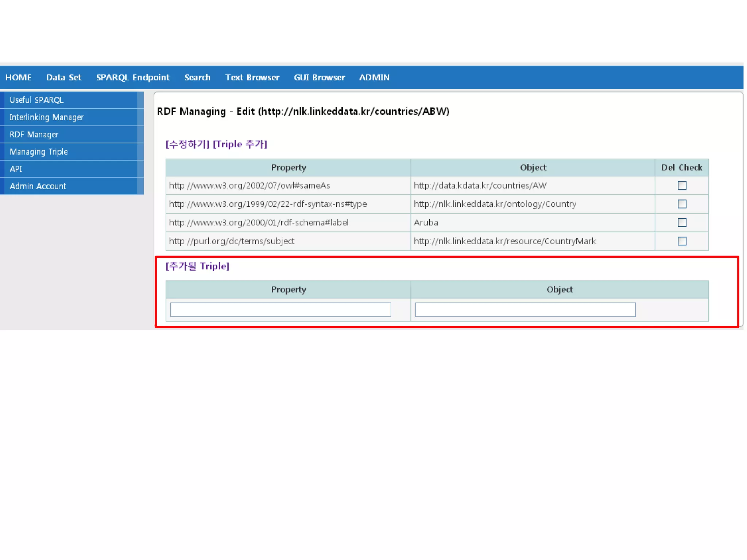The image size is (747, 560).
Task: Open the HOME menu item
Action: (x=18, y=77)
